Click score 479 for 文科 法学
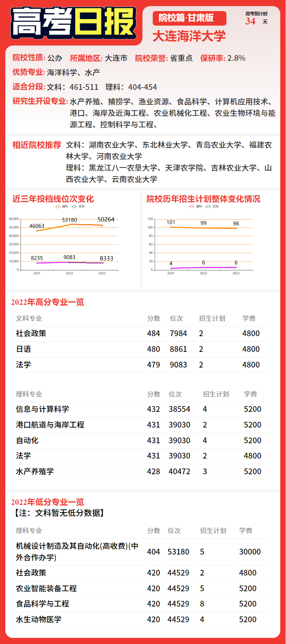 154,365
